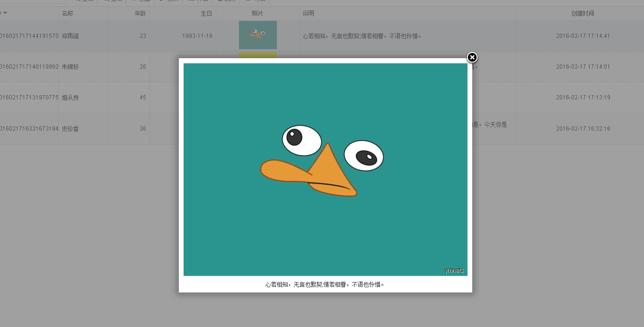Click creation time 2016-02-17 17:13:19
The image size is (644, 327).
[583, 97]
